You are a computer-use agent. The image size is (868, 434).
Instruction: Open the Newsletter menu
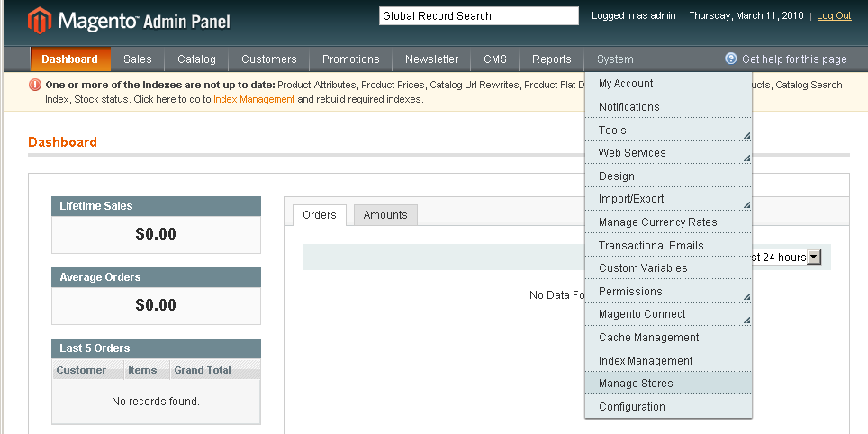[x=432, y=59]
